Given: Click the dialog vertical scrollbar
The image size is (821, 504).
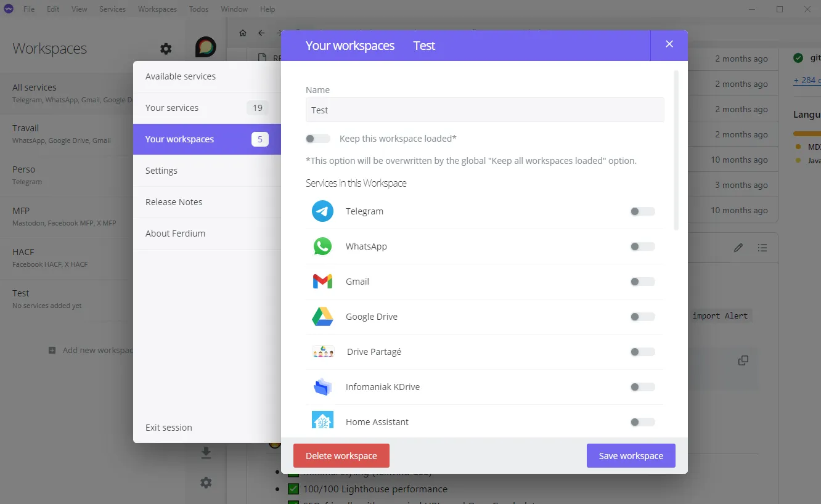Looking at the screenshot, I should 676,150.
